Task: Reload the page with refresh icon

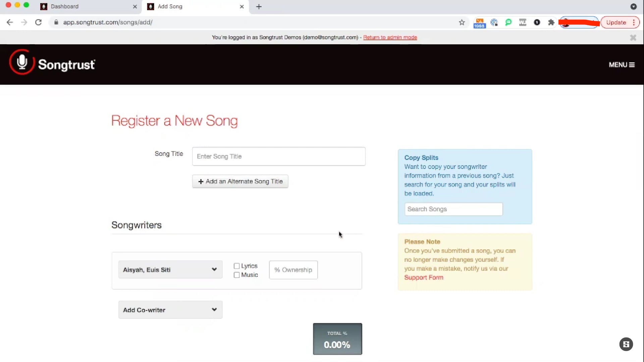Action: (38, 22)
